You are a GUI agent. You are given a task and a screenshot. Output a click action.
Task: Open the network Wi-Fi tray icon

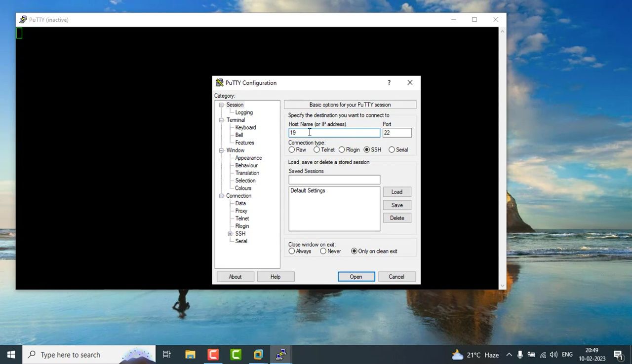pyautogui.click(x=543, y=355)
